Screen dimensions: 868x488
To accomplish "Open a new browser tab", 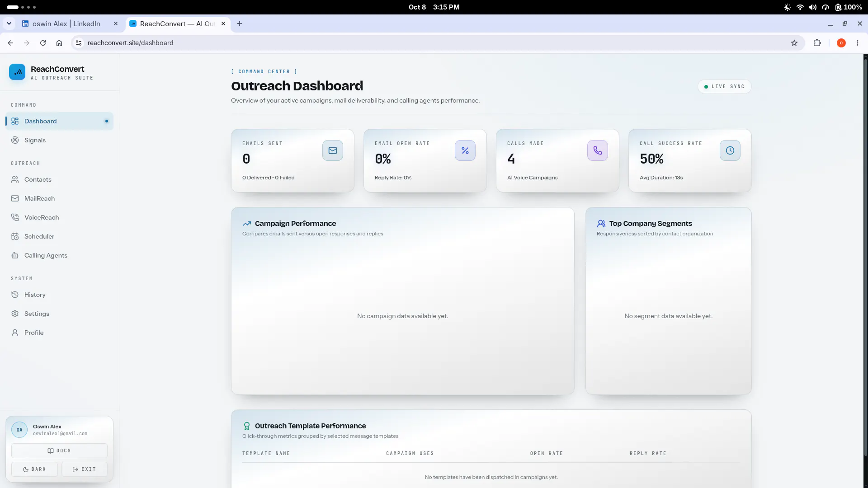I will pyautogui.click(x=240, y=23).
